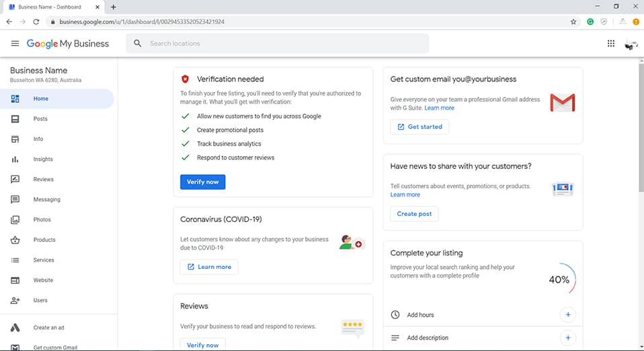This screenshot has width=644, height=351.
Task: Click the Gmail logo icon
Action: click(x=562, y=103)
